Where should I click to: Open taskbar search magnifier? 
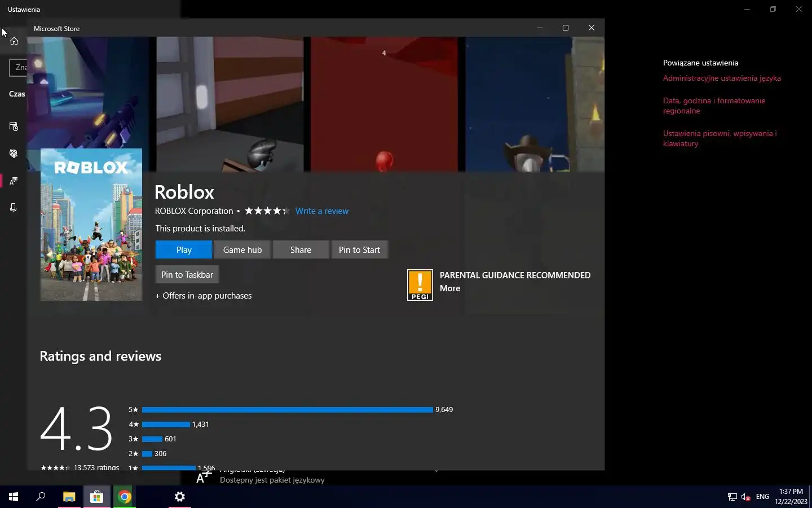[x=41, y=497]
